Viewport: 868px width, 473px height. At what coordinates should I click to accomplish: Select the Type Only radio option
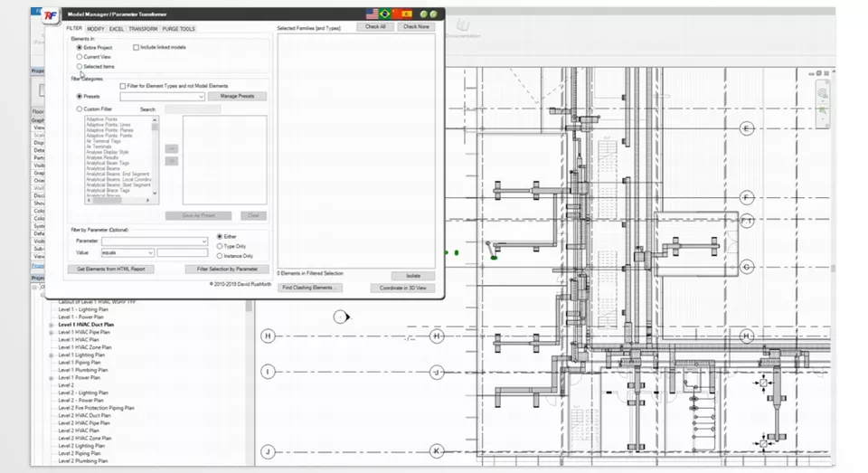point(220,247)
